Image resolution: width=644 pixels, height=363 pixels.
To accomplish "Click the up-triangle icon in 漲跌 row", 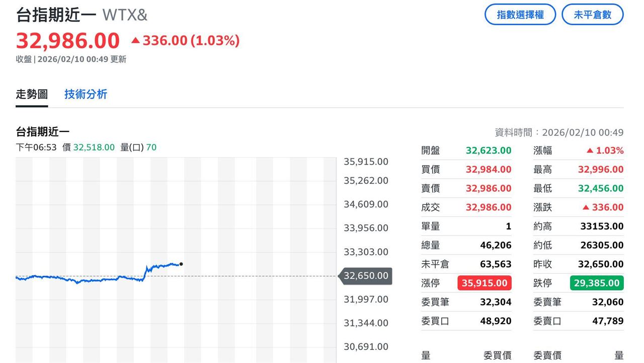I will point(585,207).
